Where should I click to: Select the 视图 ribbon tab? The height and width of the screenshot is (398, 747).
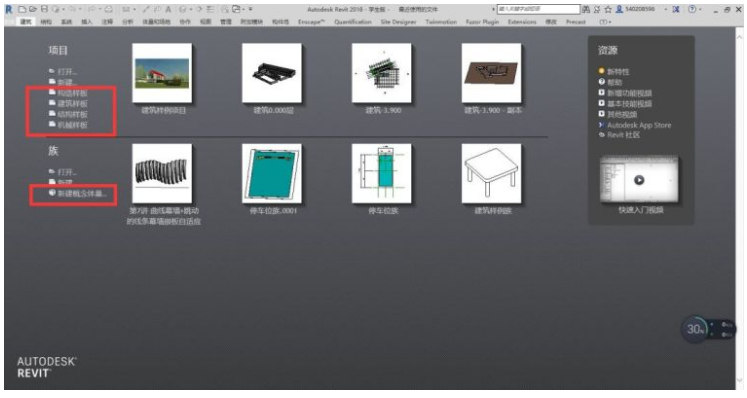(205, 22)
